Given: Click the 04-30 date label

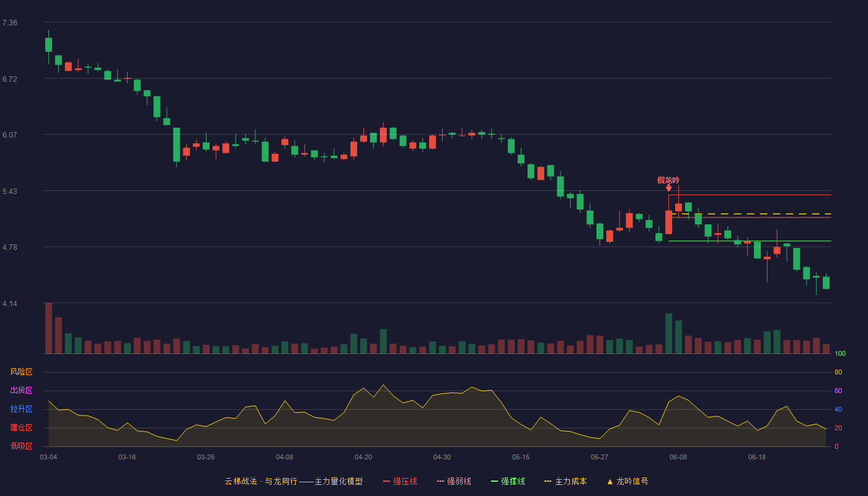Looking at the screenshot, I should 442,457.
